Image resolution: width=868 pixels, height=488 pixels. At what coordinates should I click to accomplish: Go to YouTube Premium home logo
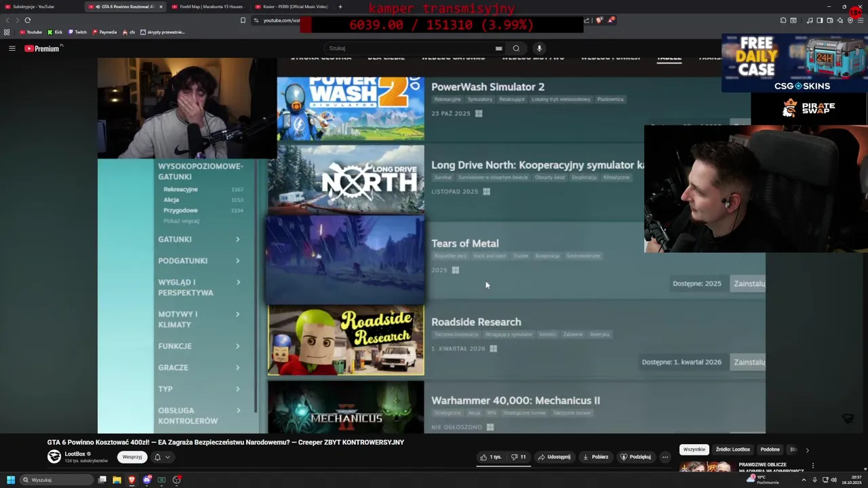pyautogui.click(x=43, y=48)
